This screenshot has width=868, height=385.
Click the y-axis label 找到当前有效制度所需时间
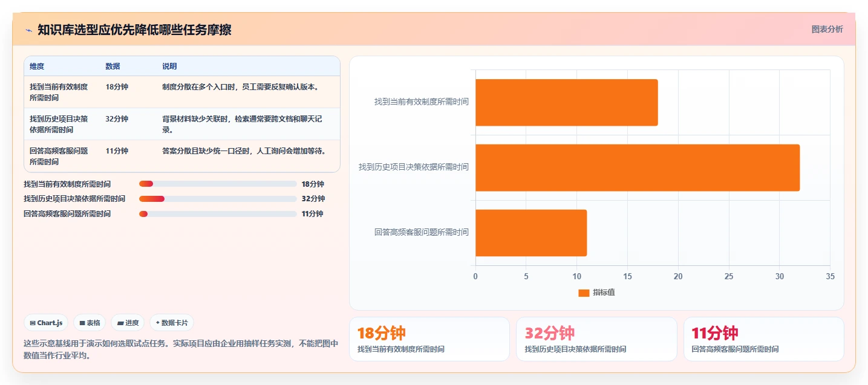tap(422, 102)
